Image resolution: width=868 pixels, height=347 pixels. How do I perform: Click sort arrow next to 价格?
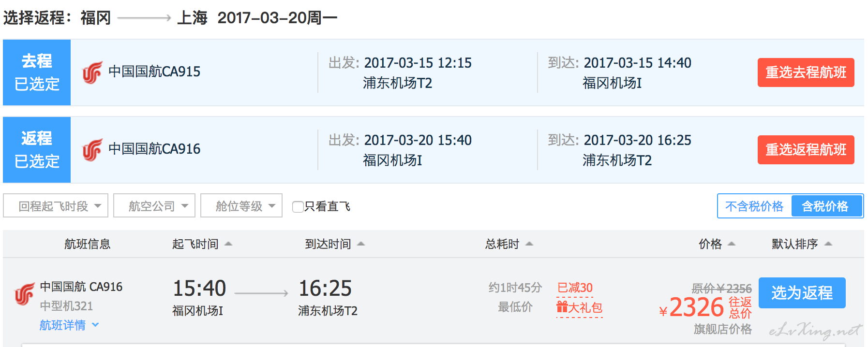732,244
